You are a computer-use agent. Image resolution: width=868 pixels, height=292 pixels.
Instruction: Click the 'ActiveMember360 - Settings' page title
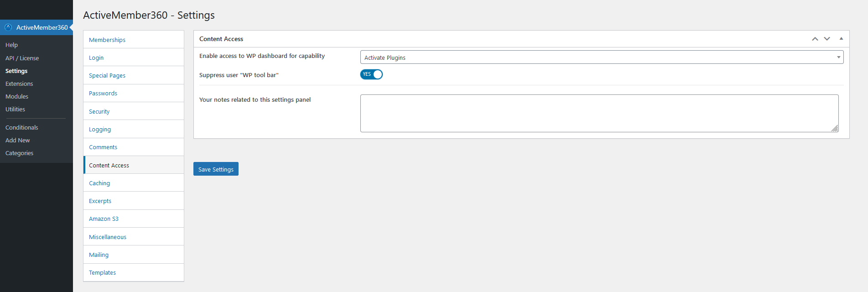coord(149,15)
